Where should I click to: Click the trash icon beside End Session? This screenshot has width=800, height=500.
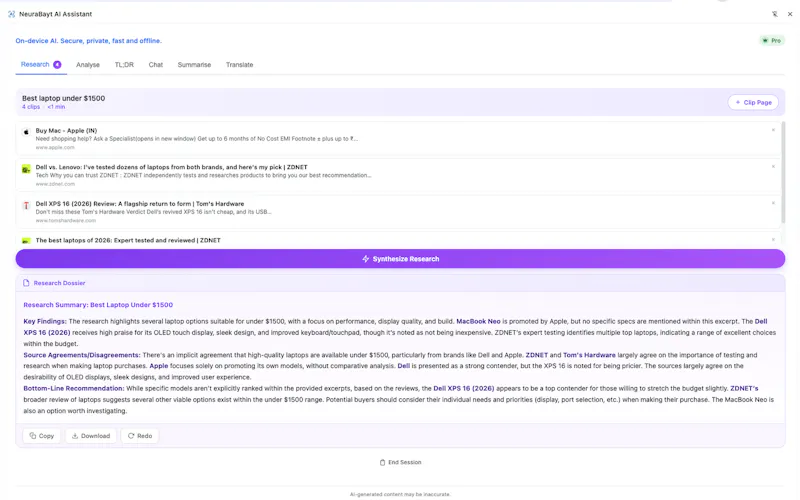click(382, 462)
